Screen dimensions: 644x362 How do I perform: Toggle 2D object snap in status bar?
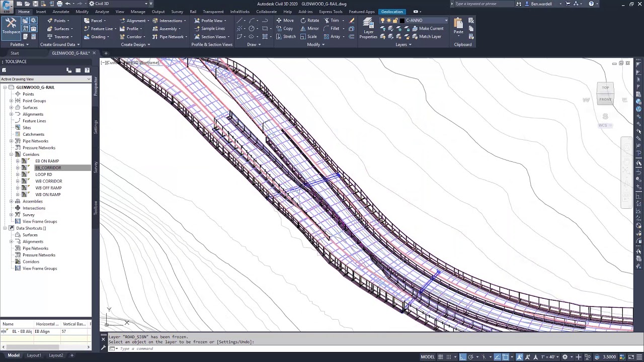(x=506, y=357)
